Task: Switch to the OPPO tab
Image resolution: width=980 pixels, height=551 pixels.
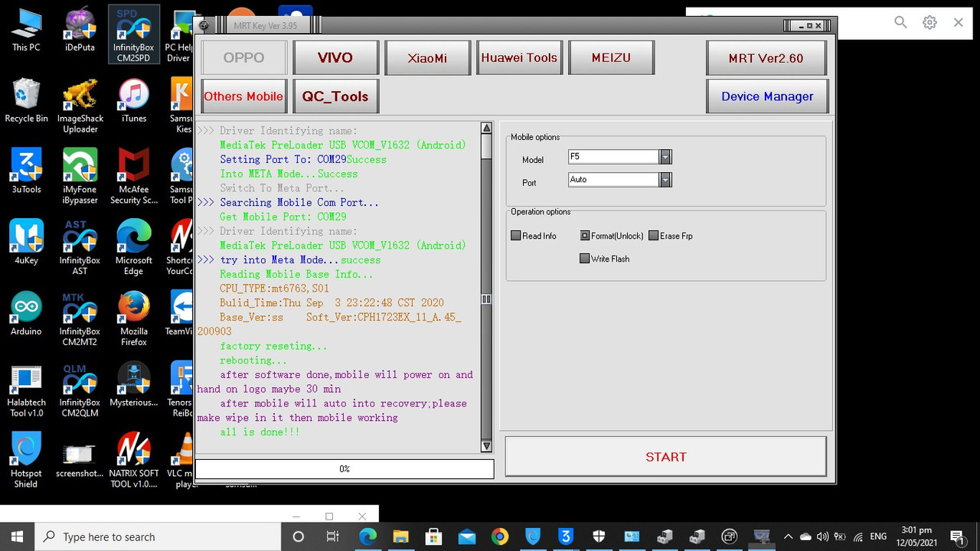Action: pyautogui.click(x=243, y=57)
